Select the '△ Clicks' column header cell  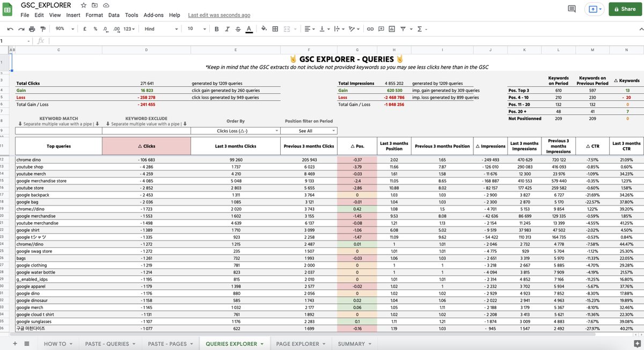click(147, 146)
